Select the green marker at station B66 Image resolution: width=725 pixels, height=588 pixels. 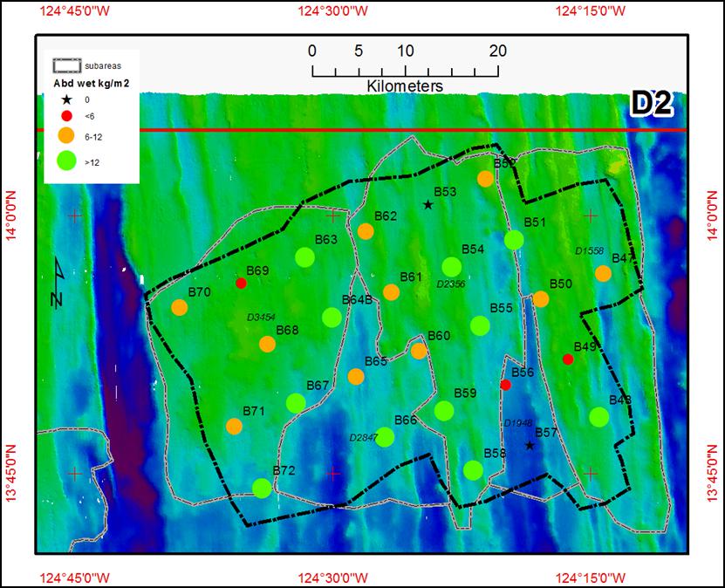pos(385,437)
